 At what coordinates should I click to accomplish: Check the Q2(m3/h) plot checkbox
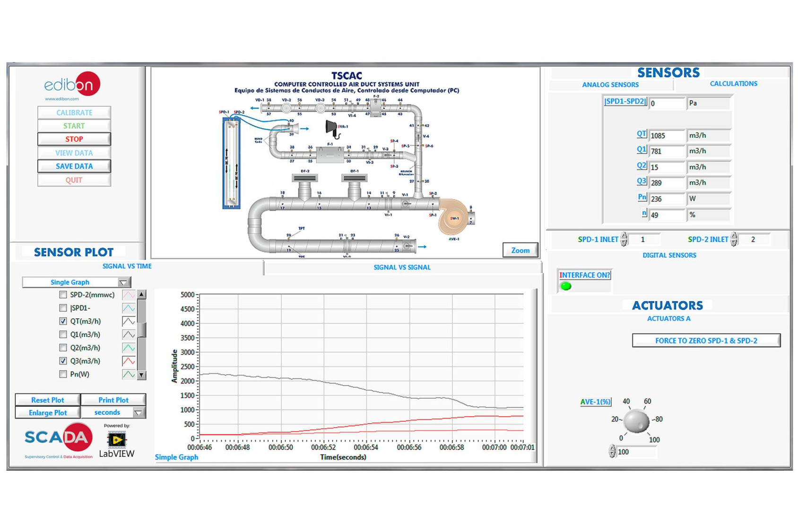coord(63,348)
